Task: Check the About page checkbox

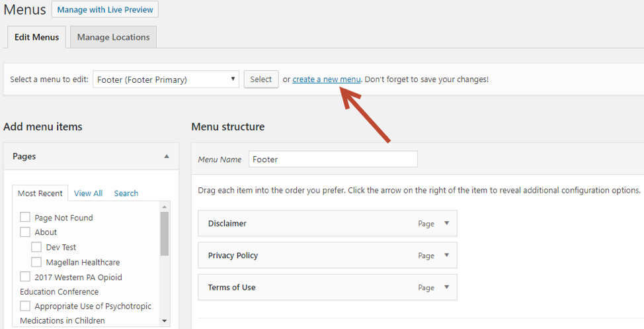Action: [25, 232]
